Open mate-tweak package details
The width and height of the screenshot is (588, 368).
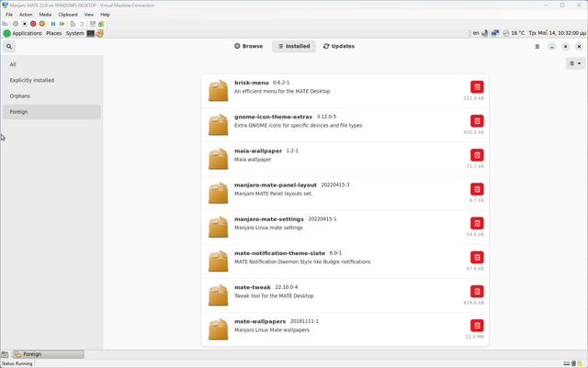(x=345, y=296)
